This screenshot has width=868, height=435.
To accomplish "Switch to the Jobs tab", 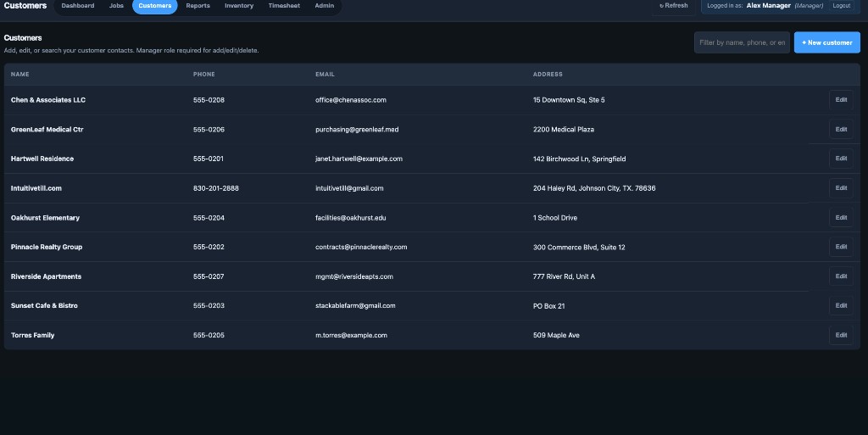I will tap(116, 6).
